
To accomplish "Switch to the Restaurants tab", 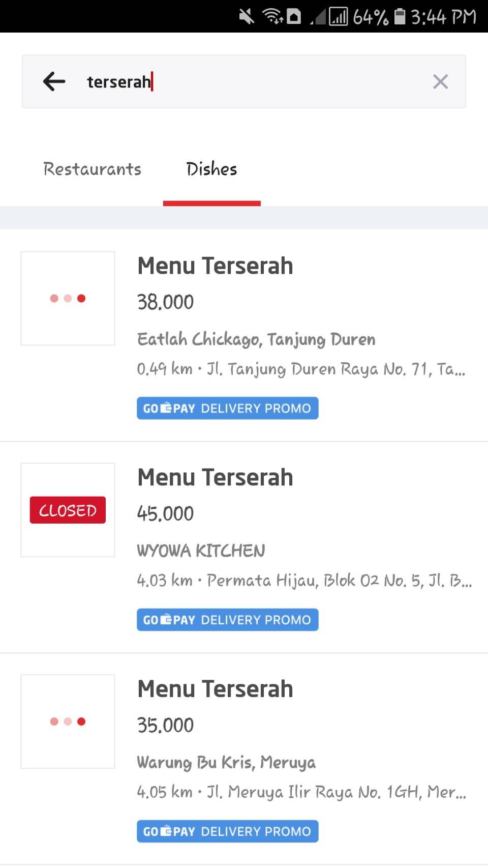I will (92, 169).
